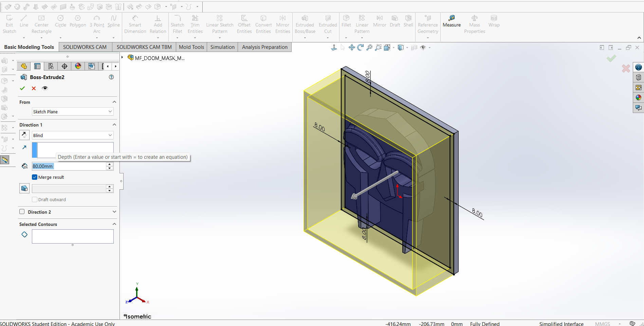Click the Selected Contours list box
Screen dimensions: 644x326
(x=73, y=236)
